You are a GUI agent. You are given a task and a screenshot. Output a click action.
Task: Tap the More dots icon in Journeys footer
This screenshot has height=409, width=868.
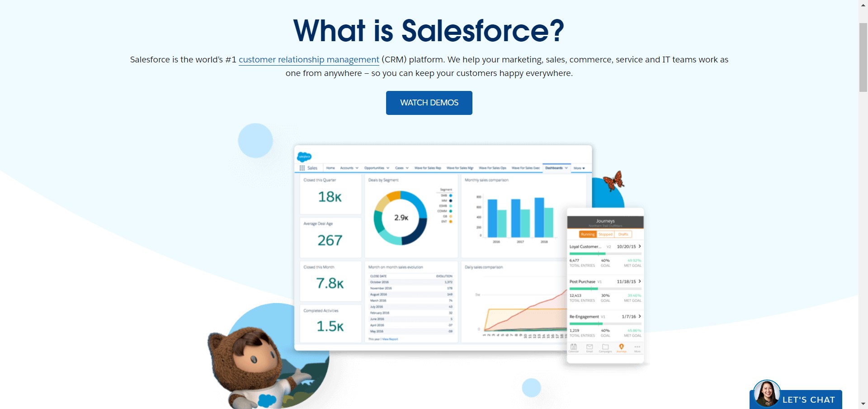(x=637, y=347)
